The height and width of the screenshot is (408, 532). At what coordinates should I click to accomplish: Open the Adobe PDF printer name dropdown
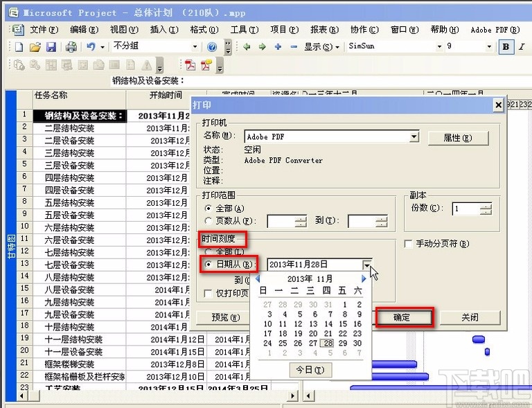pos(414,137)
